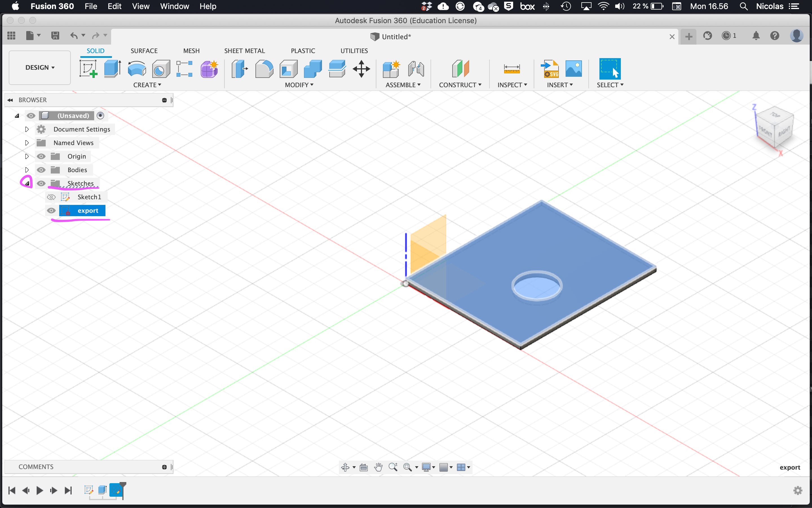Select the New Component tool
The image size is (812, 508).
(391, 69)
